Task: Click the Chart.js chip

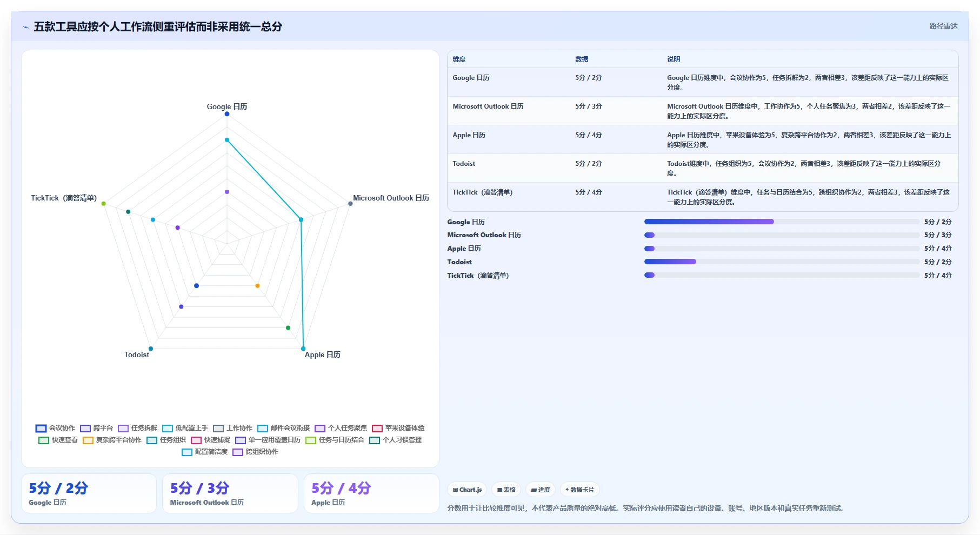Action: [467, 490]
